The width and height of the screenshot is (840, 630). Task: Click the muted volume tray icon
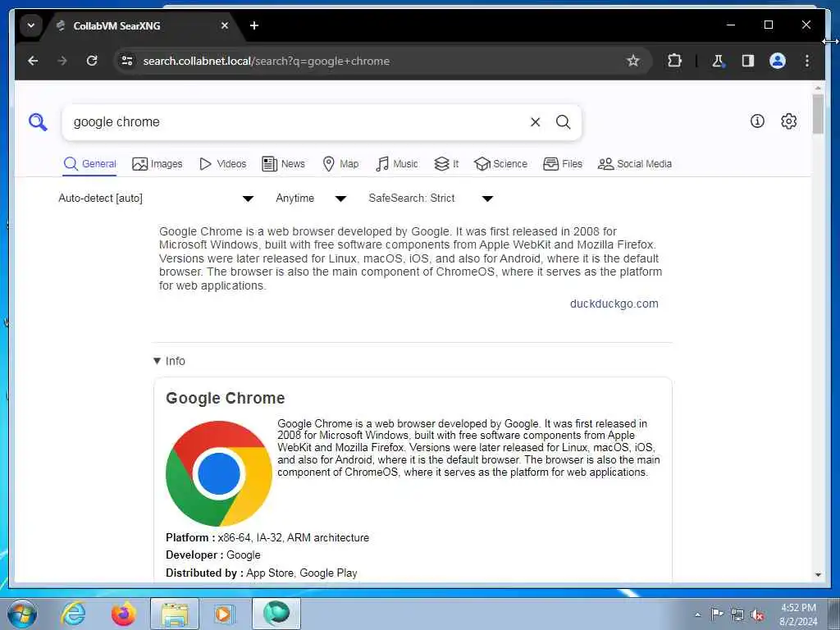pyautogui.click(x=757, y=614)
